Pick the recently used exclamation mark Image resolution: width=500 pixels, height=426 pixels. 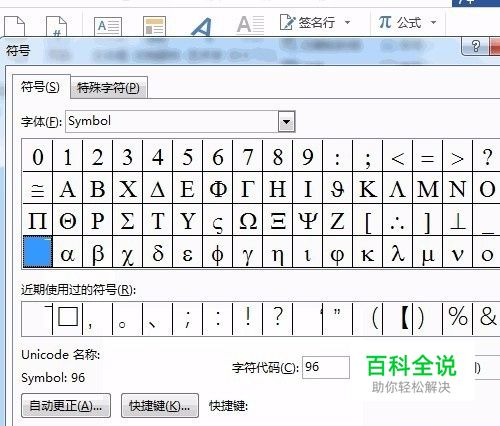click(x=247, y=318)
